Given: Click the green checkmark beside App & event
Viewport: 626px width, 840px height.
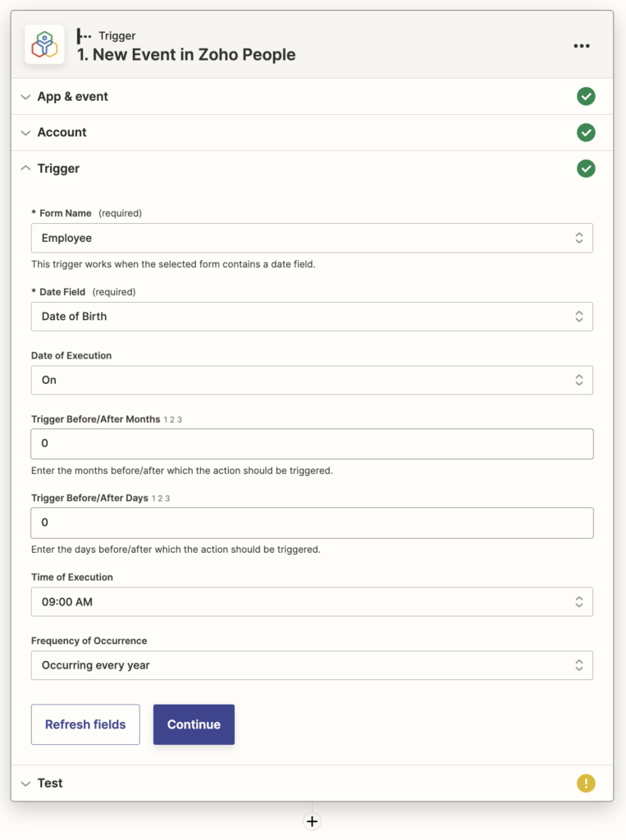Looking at the screenshot, I should [x=586, y=97].
